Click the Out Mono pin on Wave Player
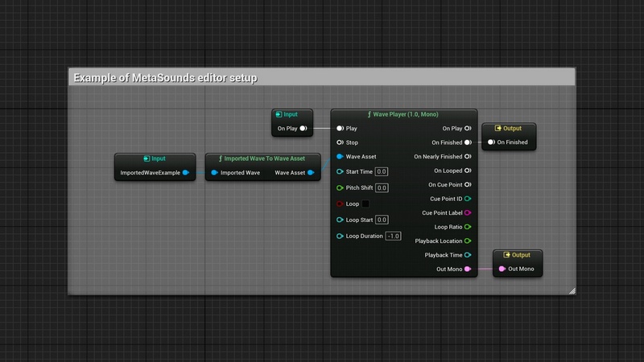 (x=468, y=269)
